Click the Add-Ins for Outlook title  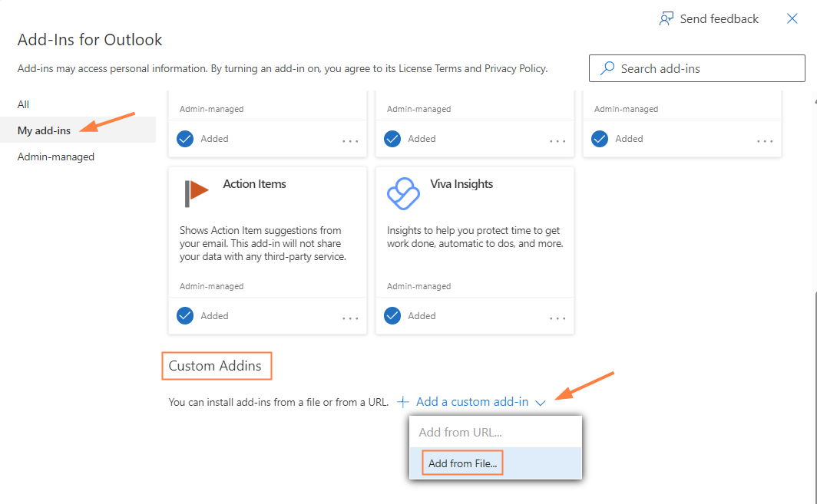(x=90, y=40)
